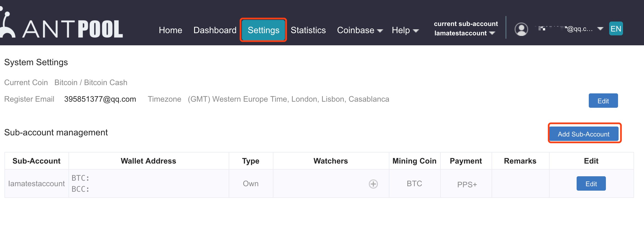Click the Sub-account management heading

56,133
